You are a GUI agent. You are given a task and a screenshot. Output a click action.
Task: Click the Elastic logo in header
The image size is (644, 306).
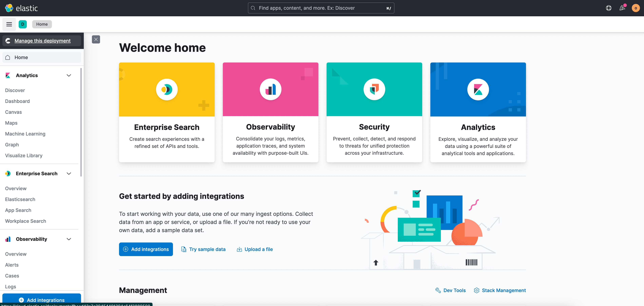coord(21,8)
